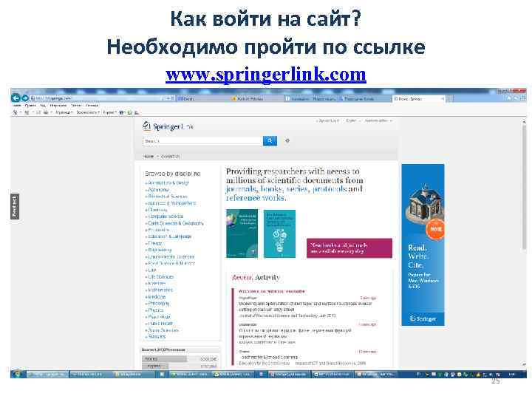This screenshot has width=532, height=399.
Task: Click the 'books' link in the headline
Action: point(271,189)
